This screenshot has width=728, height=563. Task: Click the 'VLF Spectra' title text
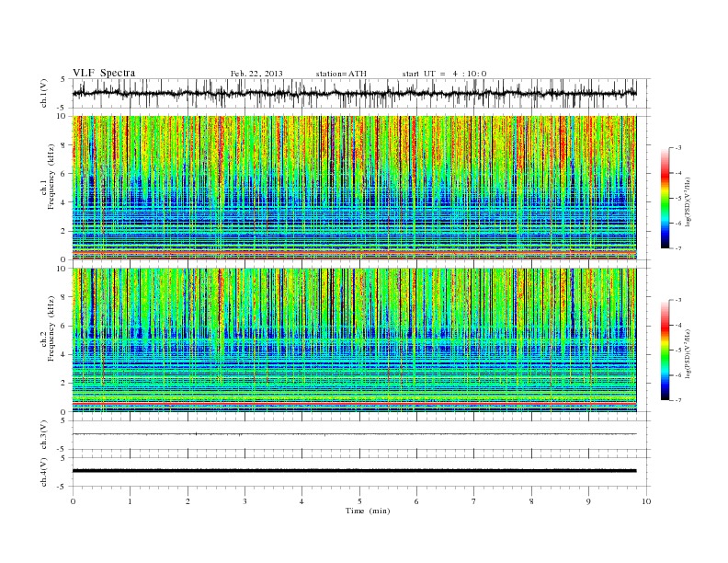point(104,73)
